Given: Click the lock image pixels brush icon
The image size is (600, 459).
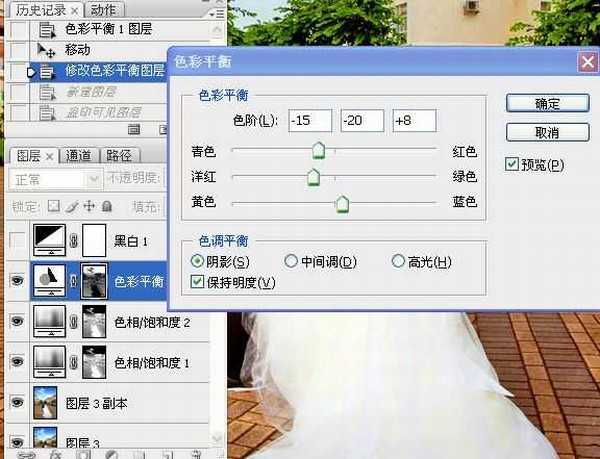Looking at the screenshot, I should pos(72,206).
